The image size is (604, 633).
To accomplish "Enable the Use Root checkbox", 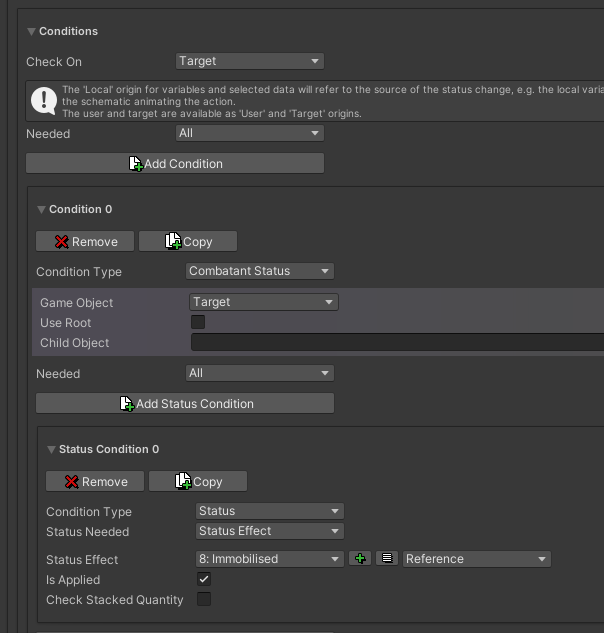I will point(198,322).
